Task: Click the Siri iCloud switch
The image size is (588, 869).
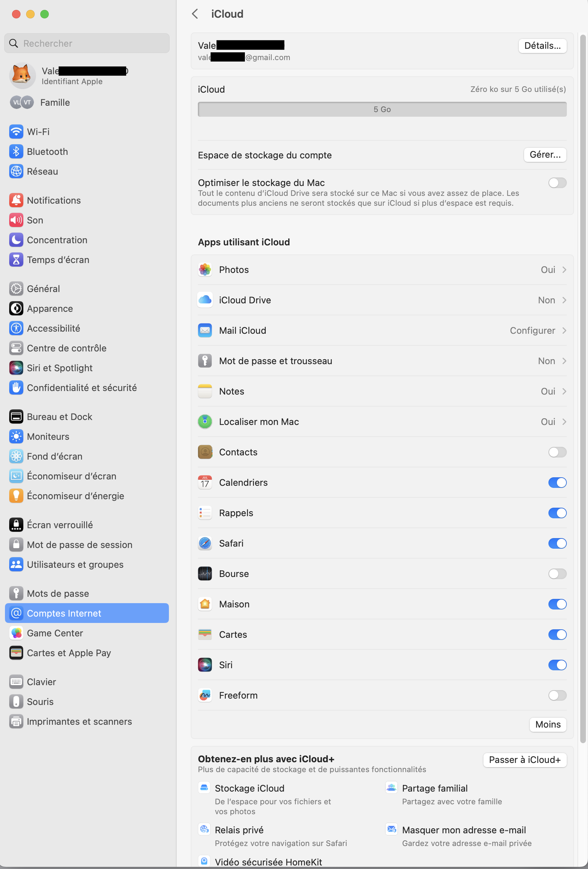Action: [557, 665]
